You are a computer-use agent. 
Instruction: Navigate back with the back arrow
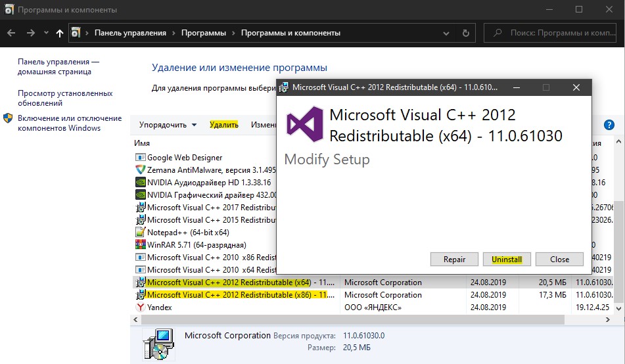tap(12, 33)
